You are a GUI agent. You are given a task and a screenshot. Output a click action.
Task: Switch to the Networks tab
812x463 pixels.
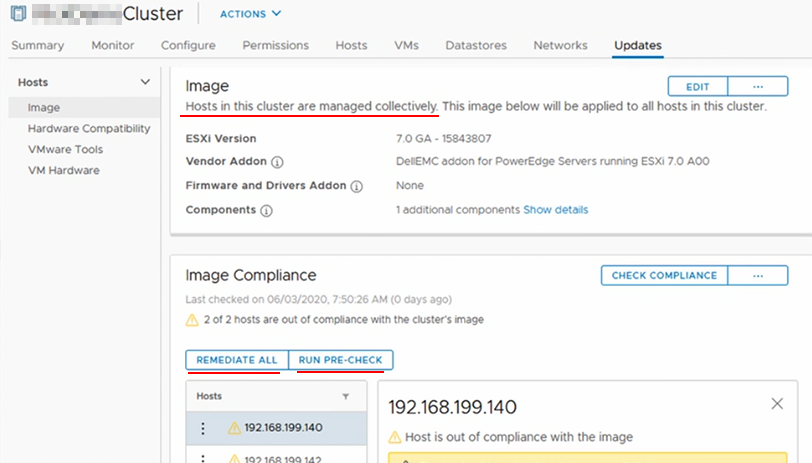tap(560, 46)
